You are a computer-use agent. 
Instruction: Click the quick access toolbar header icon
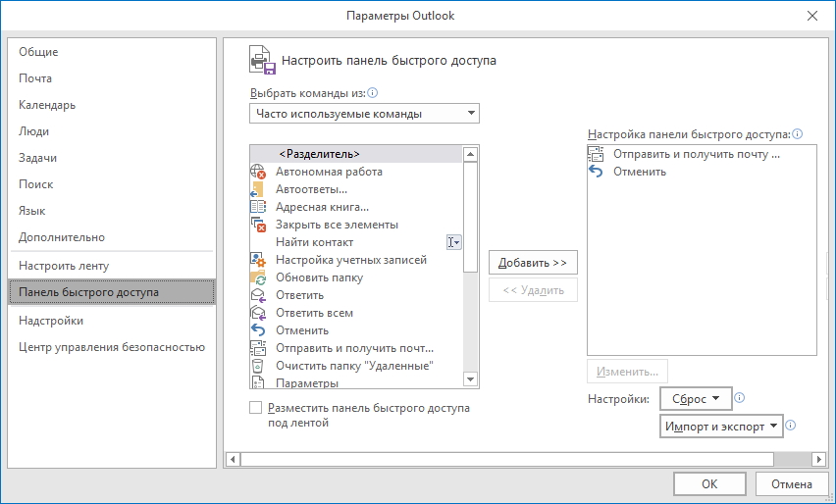[x=262, y=60]
